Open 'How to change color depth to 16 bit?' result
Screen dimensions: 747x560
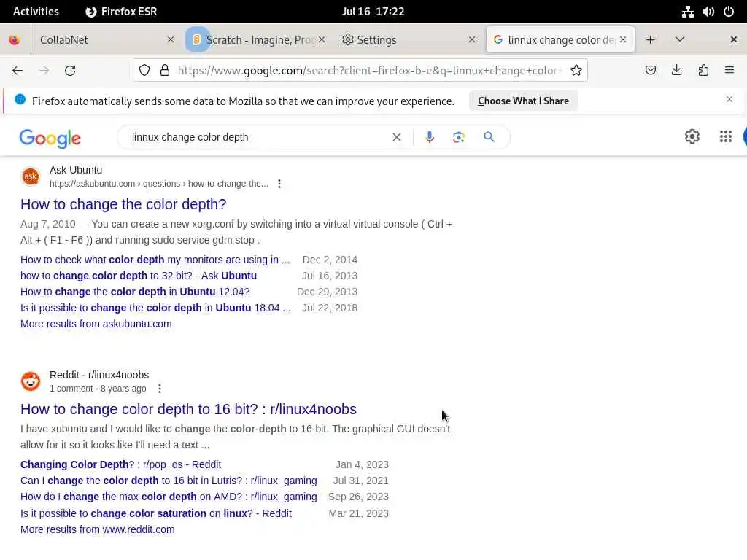[189, 409]
